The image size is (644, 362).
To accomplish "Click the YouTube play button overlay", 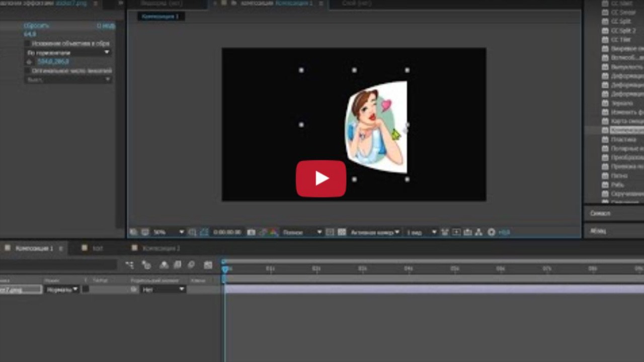I will coord(321,178).
